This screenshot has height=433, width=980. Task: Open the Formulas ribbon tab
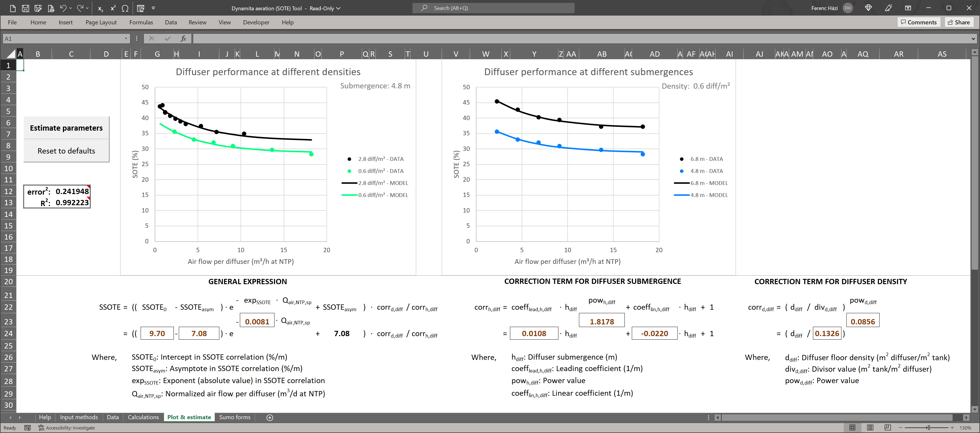141,22
